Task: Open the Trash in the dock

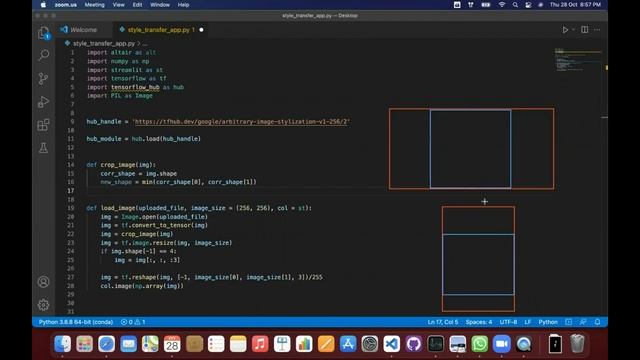Action: click(577, 344)
